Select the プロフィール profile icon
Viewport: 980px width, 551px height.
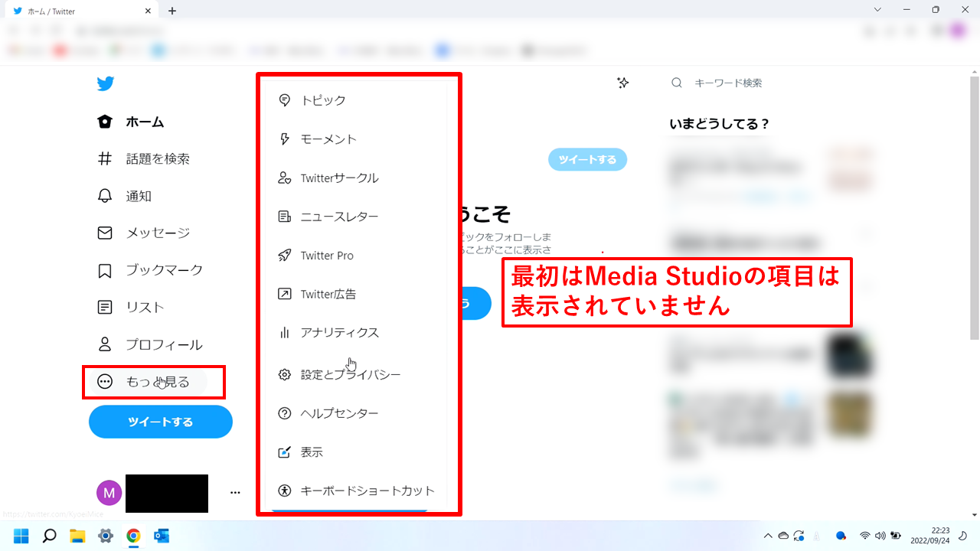point(105,344)
